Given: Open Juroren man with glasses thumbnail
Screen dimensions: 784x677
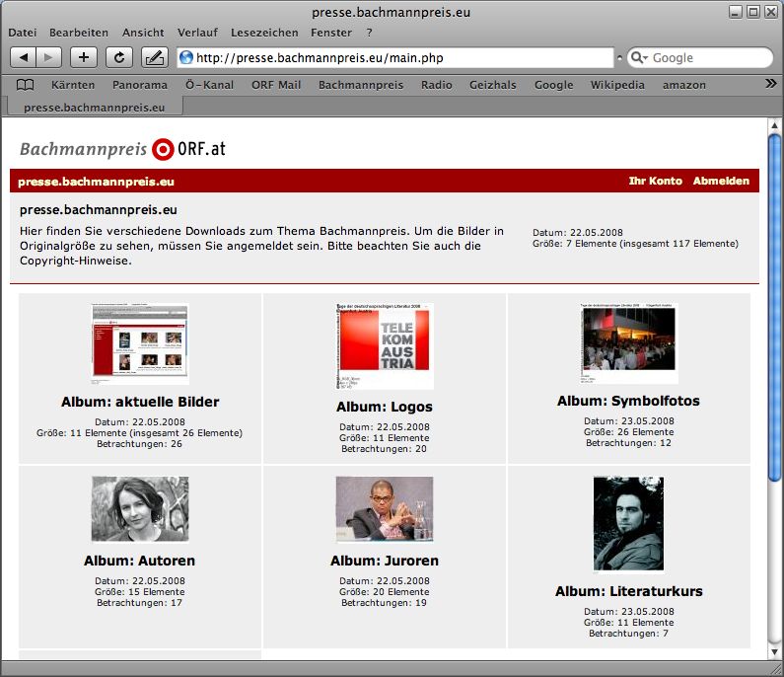Looking at the screenshot, I should (385, 508).
